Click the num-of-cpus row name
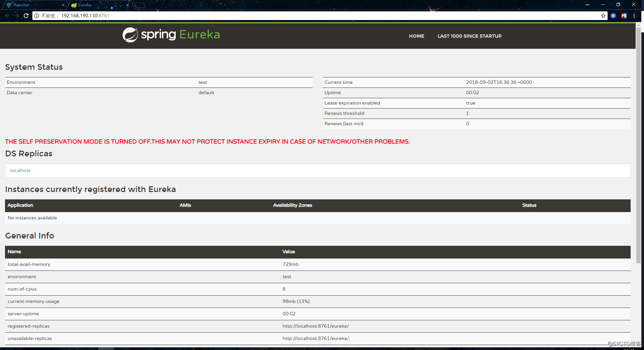 (22, 289)
